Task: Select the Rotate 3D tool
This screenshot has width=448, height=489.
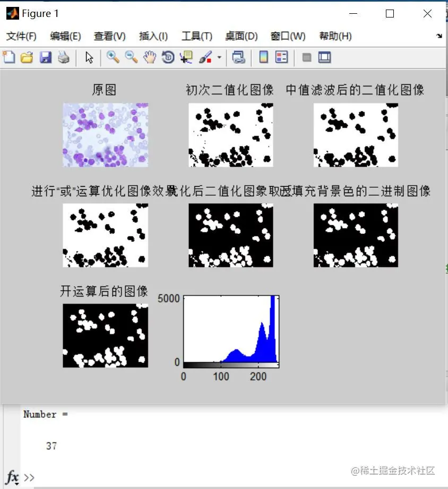Action: tap(168, 57)
